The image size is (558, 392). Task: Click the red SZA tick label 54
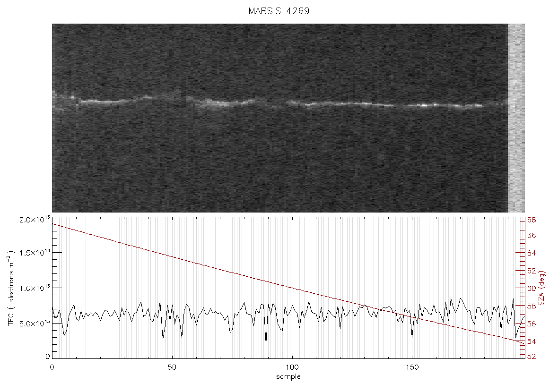tap(532, 341)
